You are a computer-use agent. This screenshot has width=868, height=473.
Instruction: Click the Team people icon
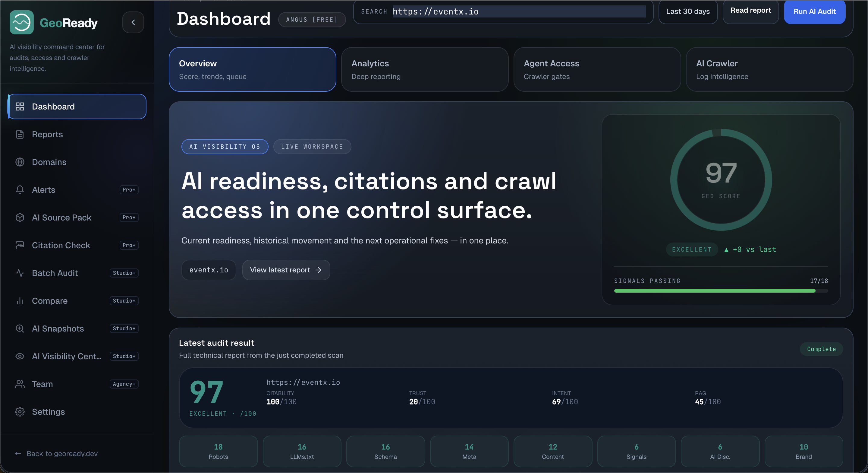20,384
